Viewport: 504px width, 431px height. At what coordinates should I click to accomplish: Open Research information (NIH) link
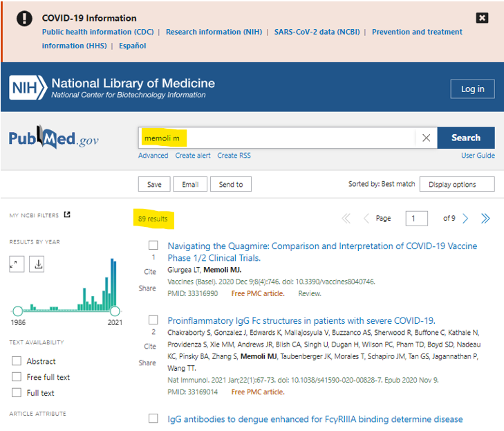[214, 32]
